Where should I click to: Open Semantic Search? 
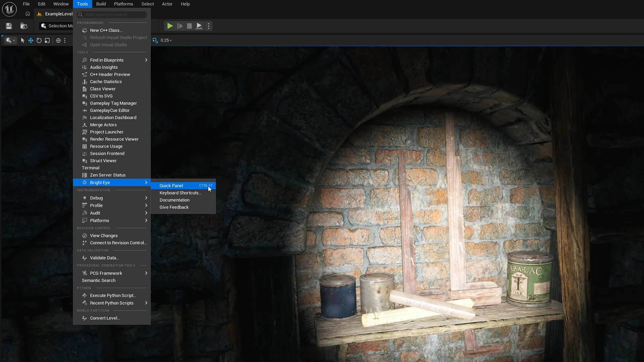click(112, 281)
